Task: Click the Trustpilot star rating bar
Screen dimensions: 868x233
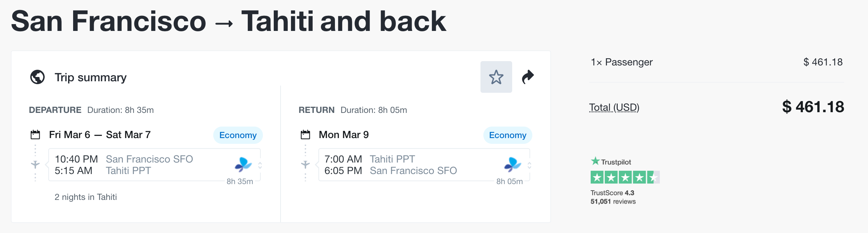Action: 625,177
